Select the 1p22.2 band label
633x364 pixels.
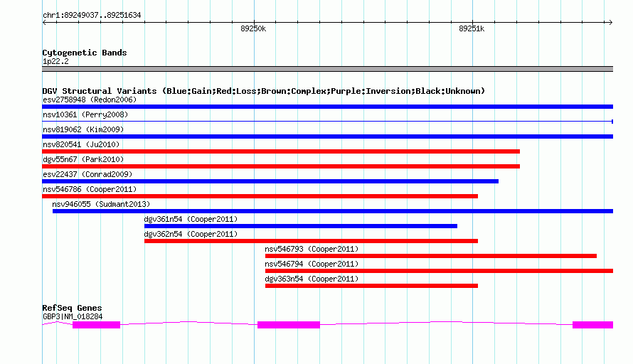coord(55,61)
